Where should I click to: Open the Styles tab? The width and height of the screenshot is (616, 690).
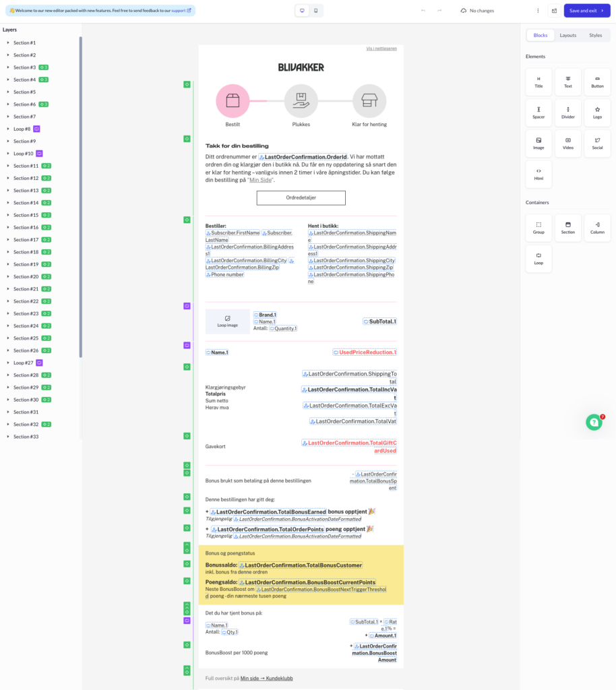coord(595,35)
